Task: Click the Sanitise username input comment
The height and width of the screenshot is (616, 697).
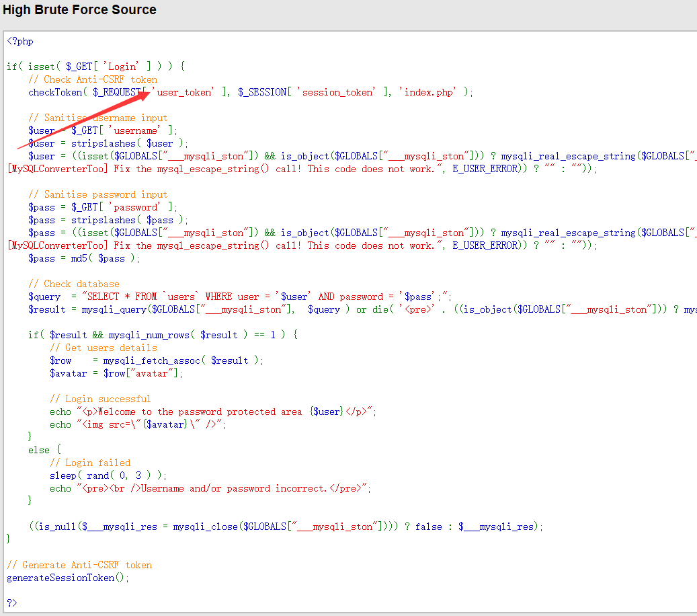Action: tap(98, 118)
